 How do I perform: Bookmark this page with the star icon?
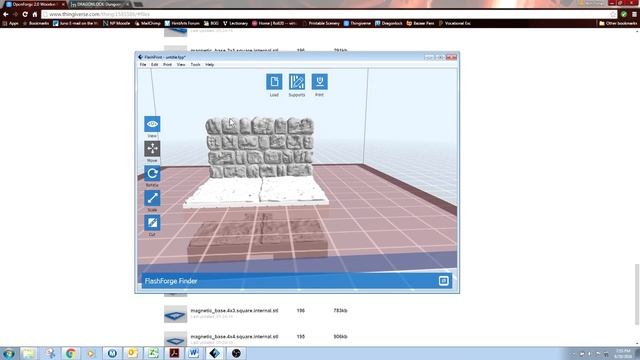[x=613, y=14]
